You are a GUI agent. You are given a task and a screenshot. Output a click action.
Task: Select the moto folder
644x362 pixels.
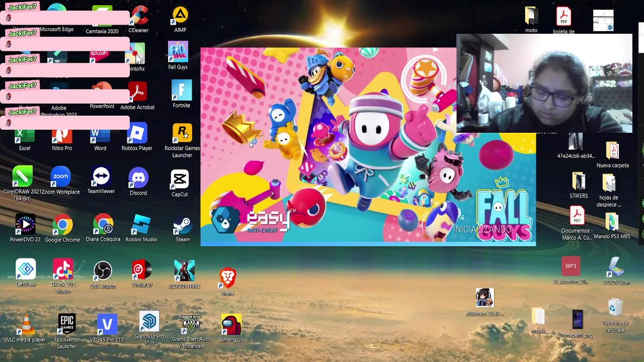coord(531,20)
